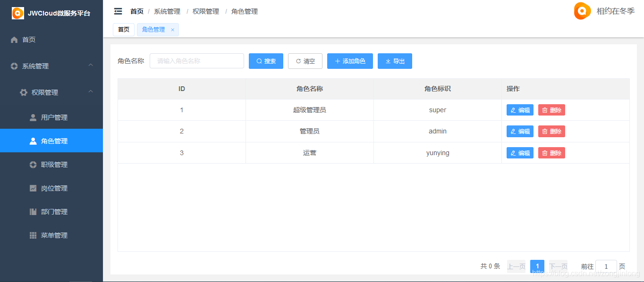Image resolution: width=644 pixels, height=282 pixels.
Task: Open 菜单管理 grid icon item
Action: [x=33, y=235]
